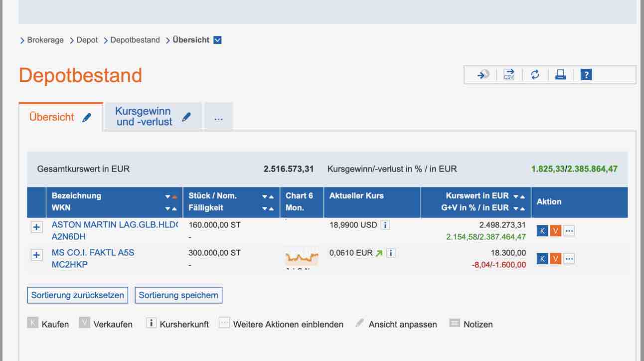This screenshot has height=361, width=644.
Task: Open the help question mark icon
Action: click(x=586, y=75)
